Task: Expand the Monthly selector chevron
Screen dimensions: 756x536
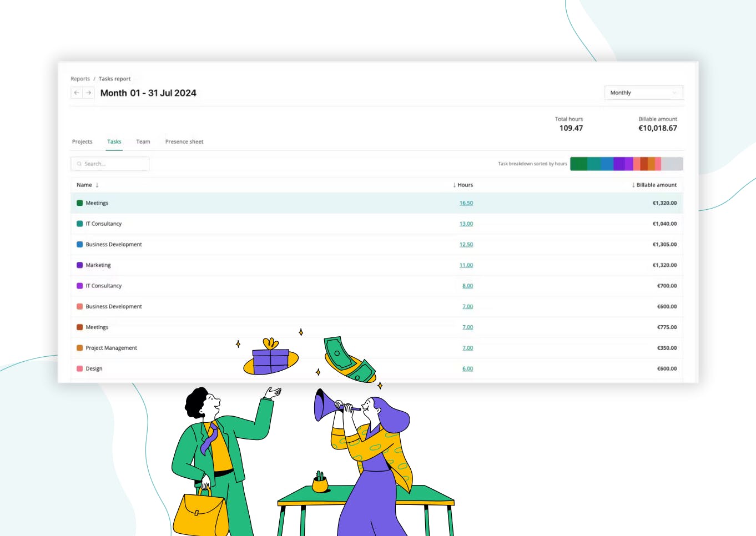Action: [x=674, y=93]
